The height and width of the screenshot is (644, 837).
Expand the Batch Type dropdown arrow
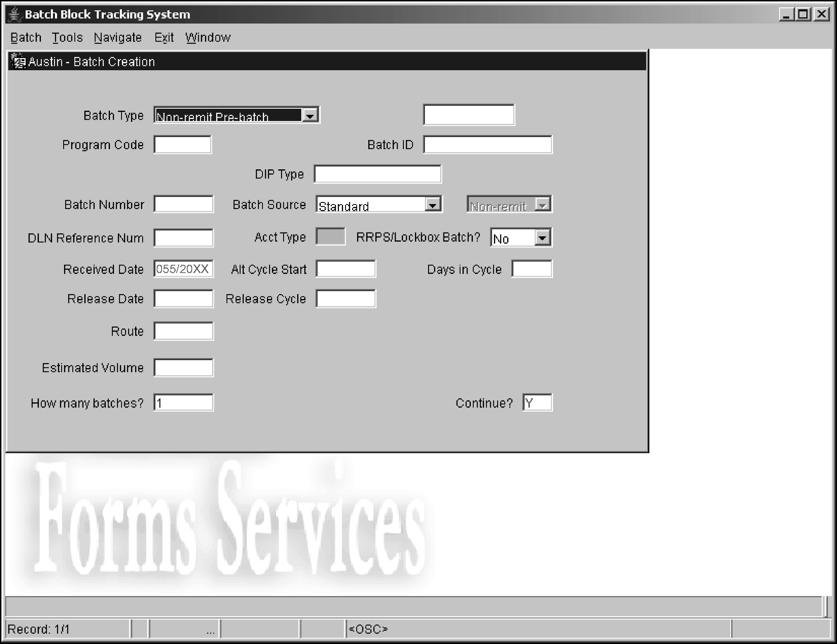[310, 116]
